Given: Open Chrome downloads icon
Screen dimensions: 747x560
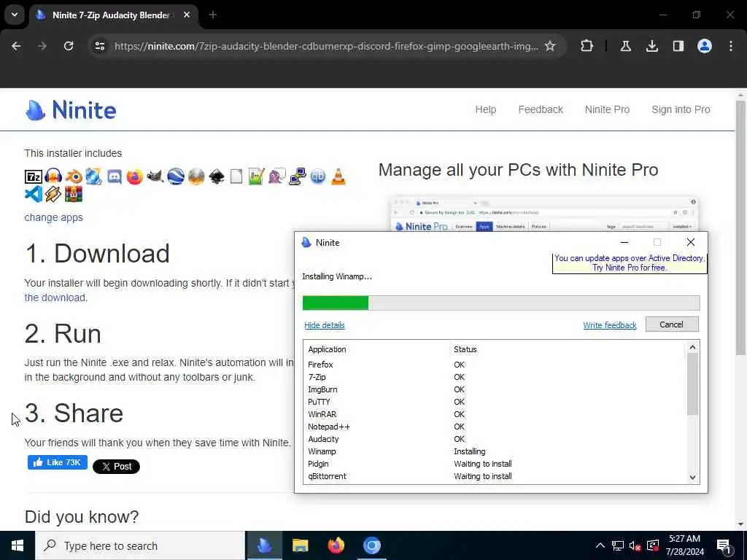Looking at the screenshot, I should pos(651,46).
